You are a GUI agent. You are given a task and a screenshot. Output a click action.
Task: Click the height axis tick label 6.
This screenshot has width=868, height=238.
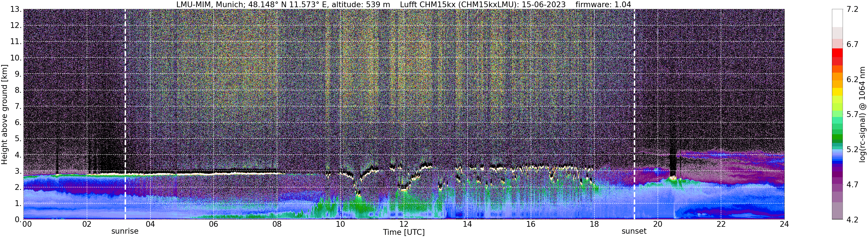pyautogui.click(x=18, y=122)
